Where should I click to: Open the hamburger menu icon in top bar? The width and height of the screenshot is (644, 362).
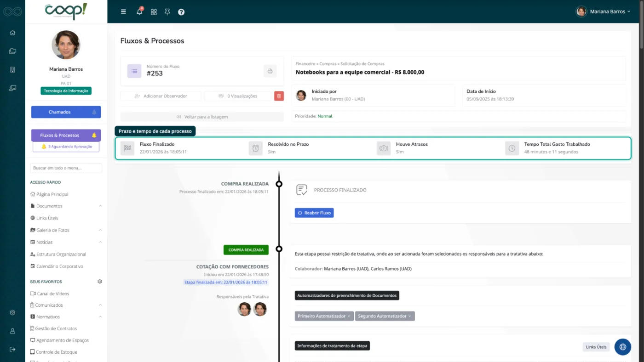click(123, 11)
